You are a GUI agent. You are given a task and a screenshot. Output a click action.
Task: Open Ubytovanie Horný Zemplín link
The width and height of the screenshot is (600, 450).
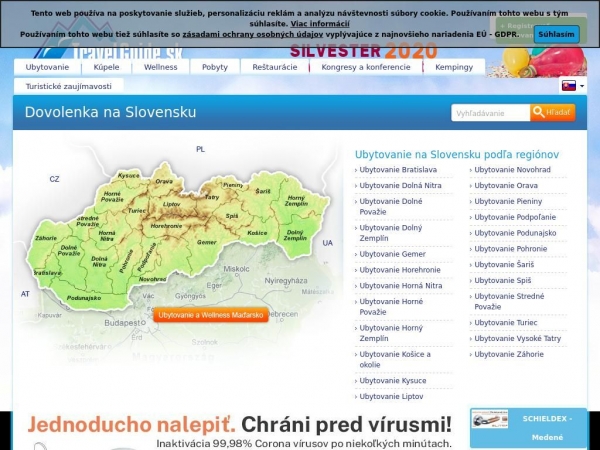pyautogui.click(x=391, y=333)
